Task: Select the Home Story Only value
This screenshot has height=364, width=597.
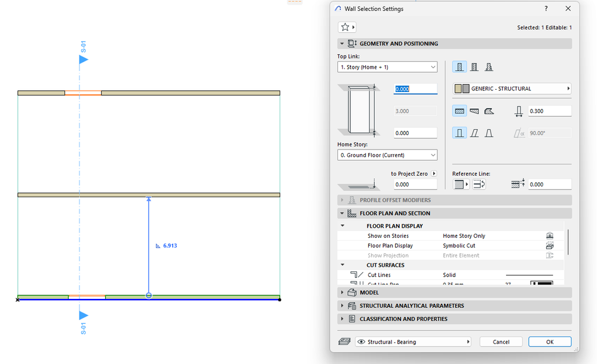Action: [x=464, y=235]
